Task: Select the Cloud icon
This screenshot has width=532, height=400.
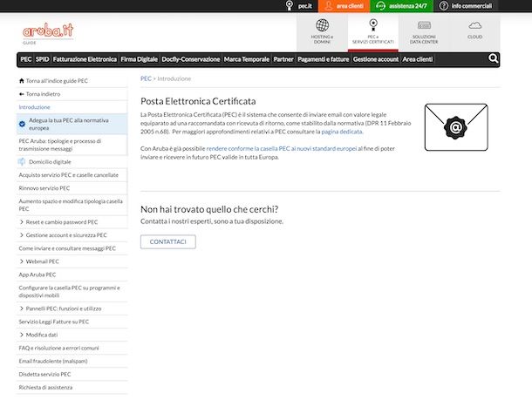Action: click(474, 25)
